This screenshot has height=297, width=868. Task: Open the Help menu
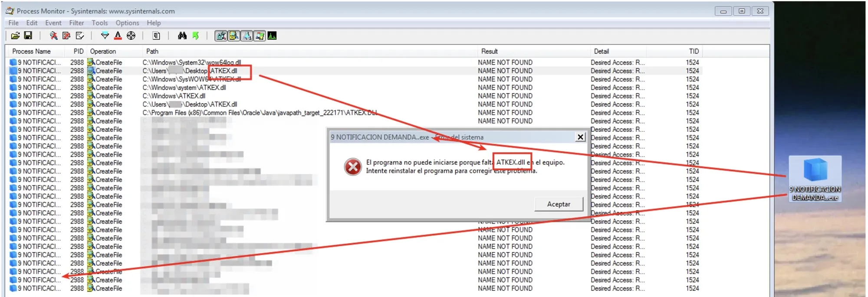point(154,23)
